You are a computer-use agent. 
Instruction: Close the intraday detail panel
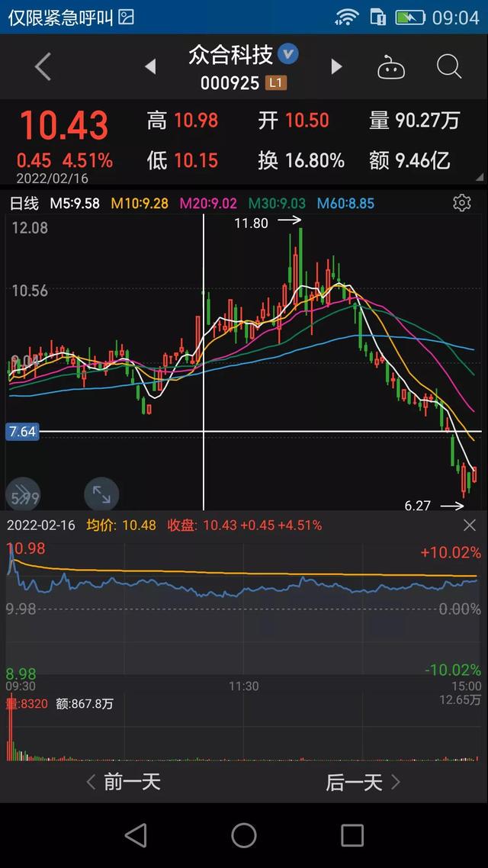tap(469, 526)
